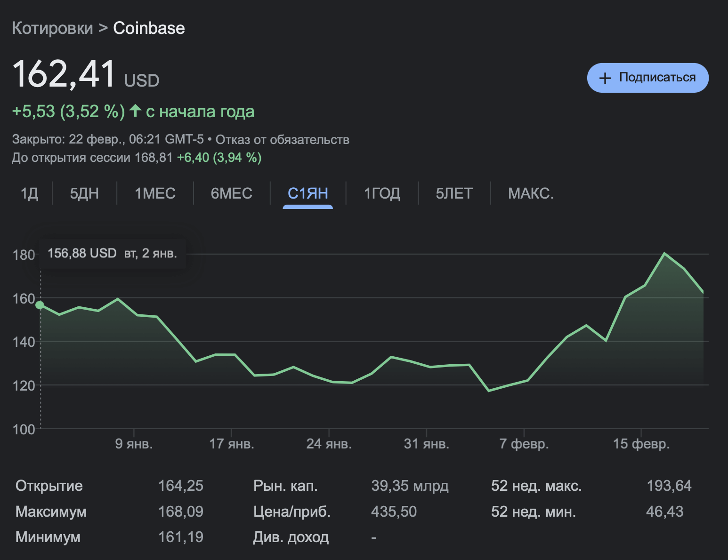Click the 9 янв. axis label
This screenshot has height=560, width=728.
(x=134, y=443)
